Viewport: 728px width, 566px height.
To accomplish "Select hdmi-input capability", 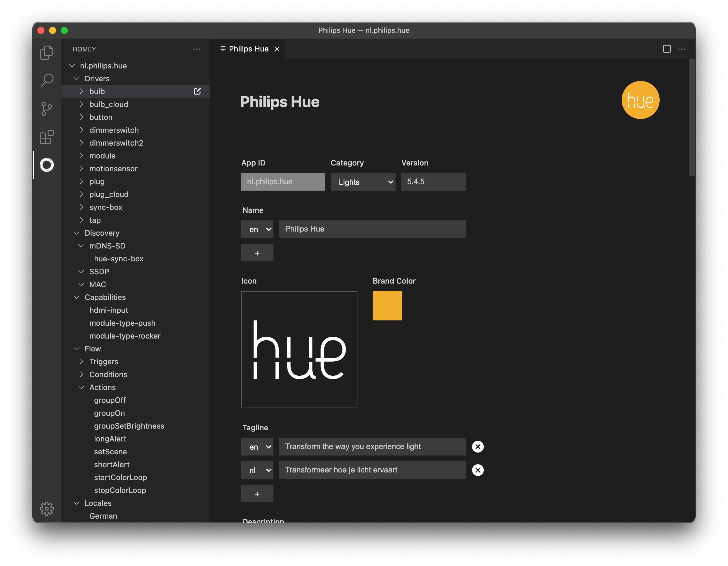I will (109, 310).
